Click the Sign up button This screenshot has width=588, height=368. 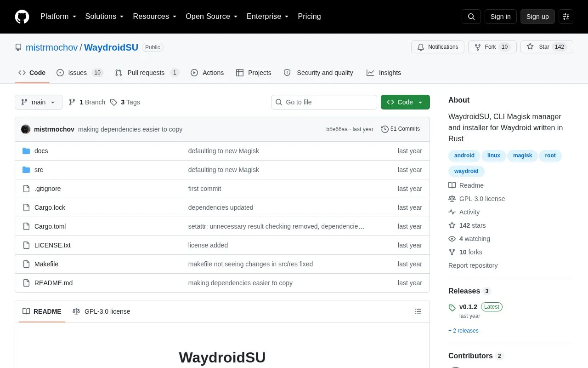[x=537, y=17]
